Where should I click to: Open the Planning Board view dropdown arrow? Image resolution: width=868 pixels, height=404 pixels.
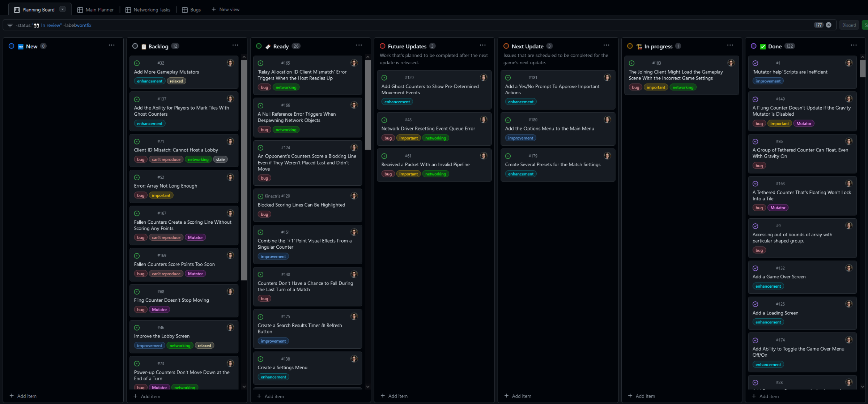(x=62, y=9)
